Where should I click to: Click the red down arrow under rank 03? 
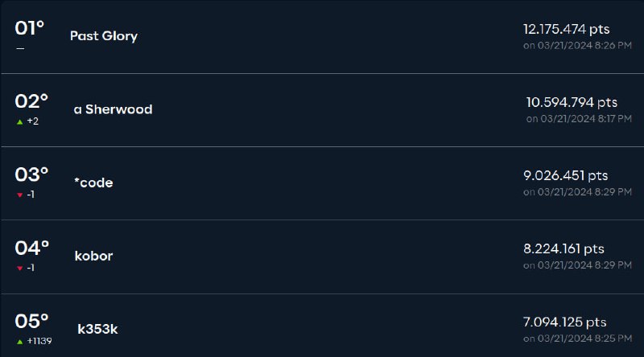coord(19,195)
